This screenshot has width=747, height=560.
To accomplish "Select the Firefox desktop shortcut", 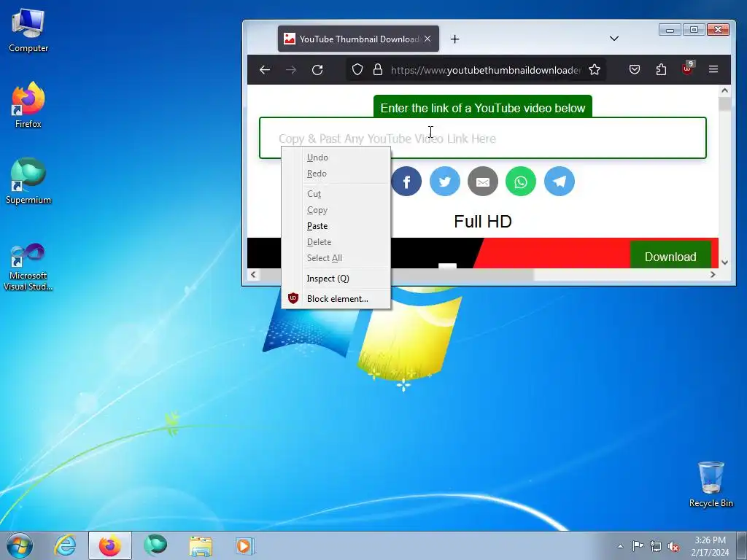I will [28, 105].
